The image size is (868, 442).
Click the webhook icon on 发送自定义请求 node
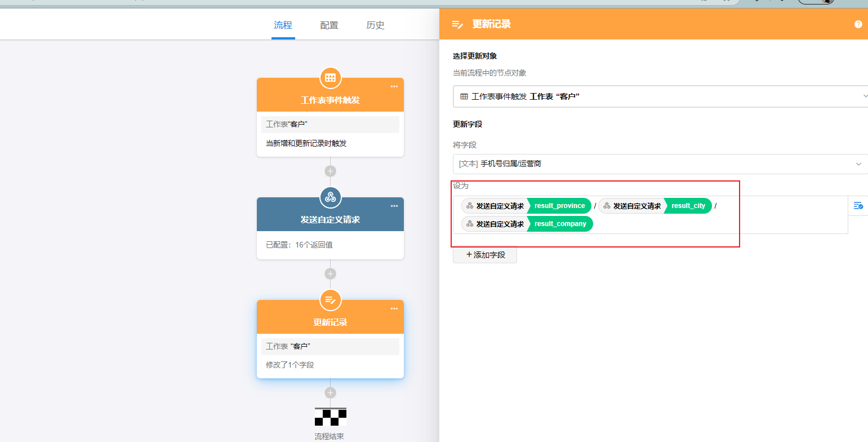(x=330, y=197)
